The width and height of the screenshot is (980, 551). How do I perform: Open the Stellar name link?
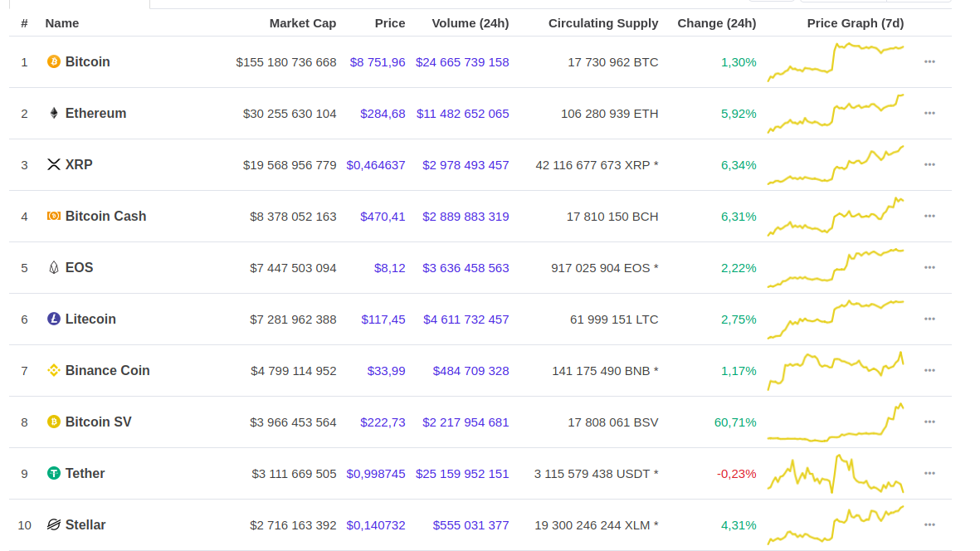tap(85, 524)
